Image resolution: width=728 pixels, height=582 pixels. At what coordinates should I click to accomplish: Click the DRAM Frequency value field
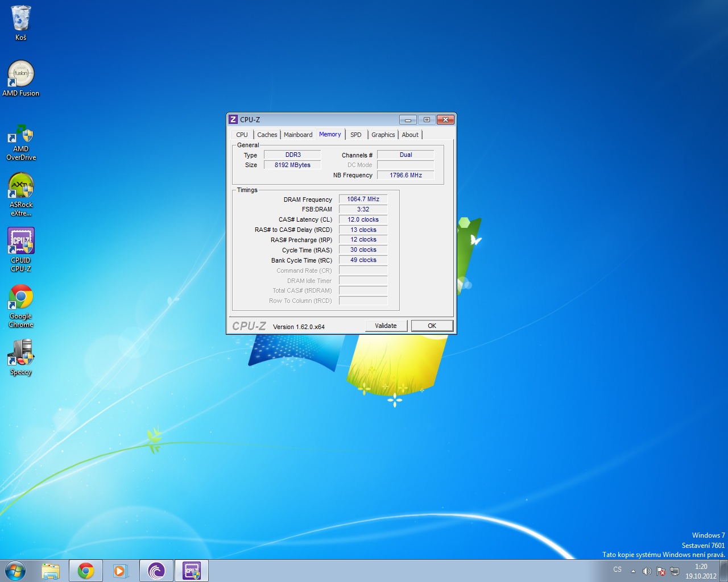(x=363, y=199)
